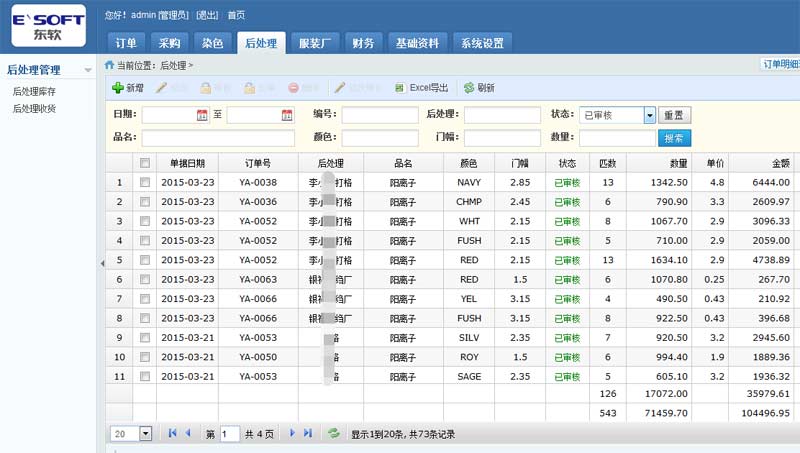The height and width of the screenshot is (453, 800).
Task: Collapse the left sidebar with the splitter arrow
Action: pos(102,263)
